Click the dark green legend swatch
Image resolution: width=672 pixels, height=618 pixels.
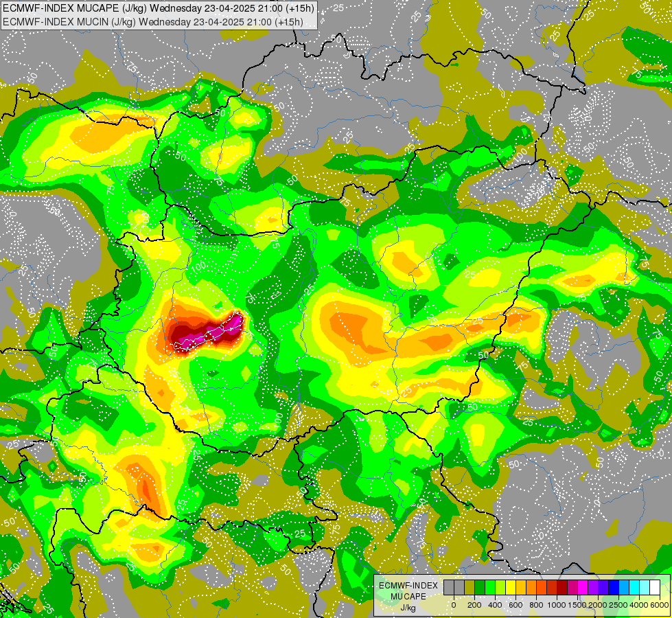(x=480, y=587)
